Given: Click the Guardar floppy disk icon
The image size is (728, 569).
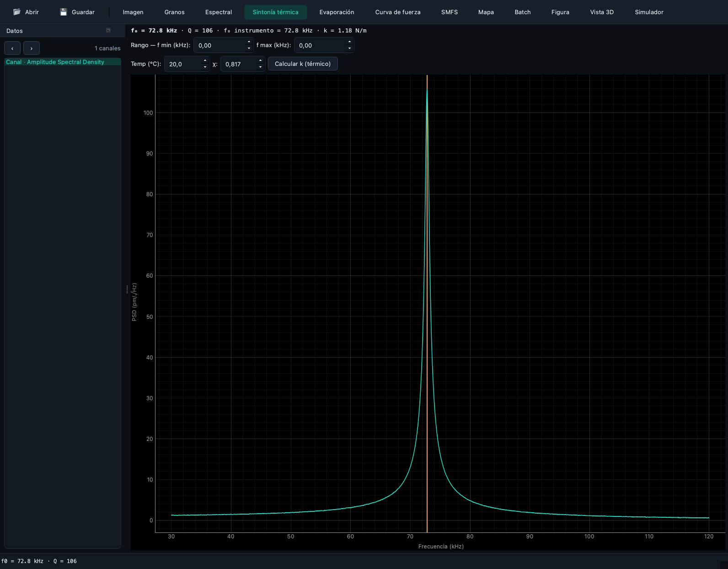Looking at the screenshot, I should [x=64, y=12].
